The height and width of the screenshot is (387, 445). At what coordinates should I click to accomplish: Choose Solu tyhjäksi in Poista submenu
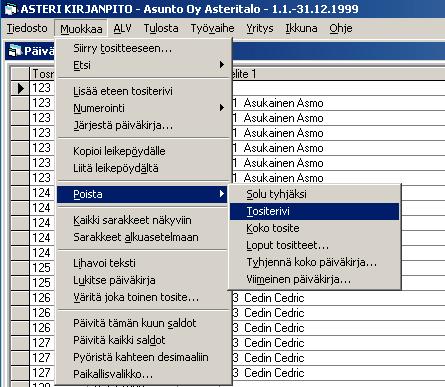pyautogui.click(x=314, y=194)
